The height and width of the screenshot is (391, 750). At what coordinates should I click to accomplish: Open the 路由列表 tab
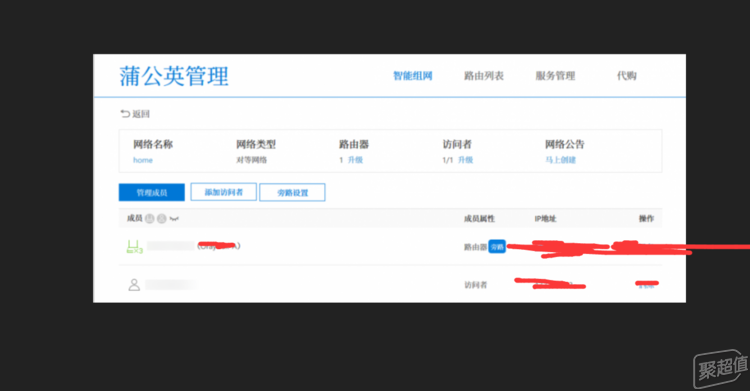click(484, 76)
